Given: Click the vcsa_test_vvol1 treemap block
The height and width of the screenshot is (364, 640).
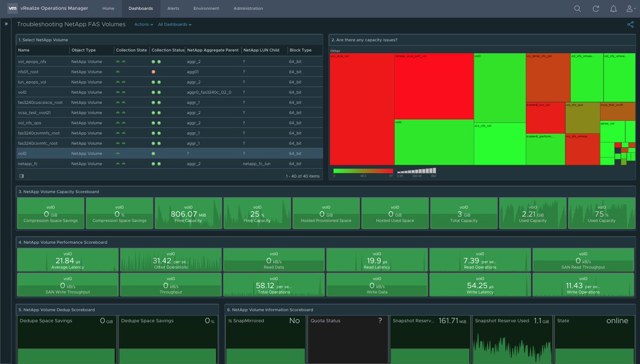Looking at the screenshot, I should click(618, 112).
